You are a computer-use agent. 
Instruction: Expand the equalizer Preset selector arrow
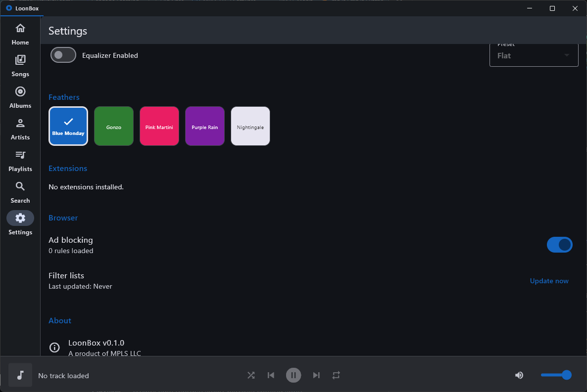click(x=566, y=55)
